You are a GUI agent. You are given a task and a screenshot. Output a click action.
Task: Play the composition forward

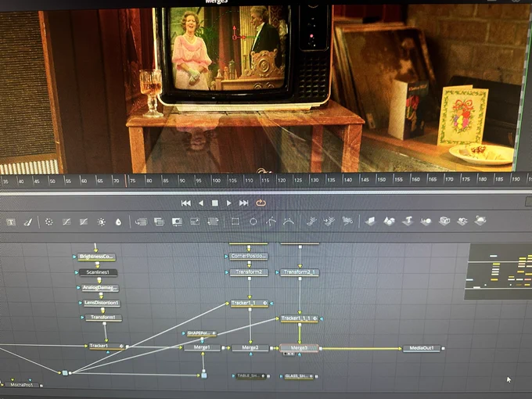coord(229,203)
